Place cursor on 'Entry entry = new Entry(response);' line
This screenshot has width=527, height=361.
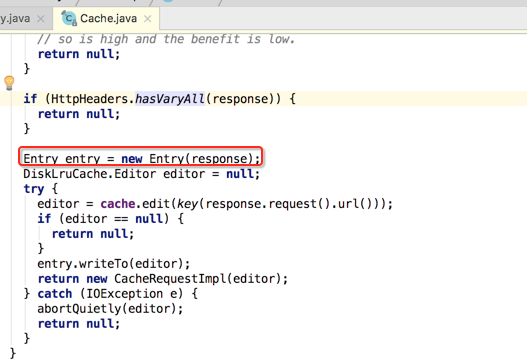point(141,158)
